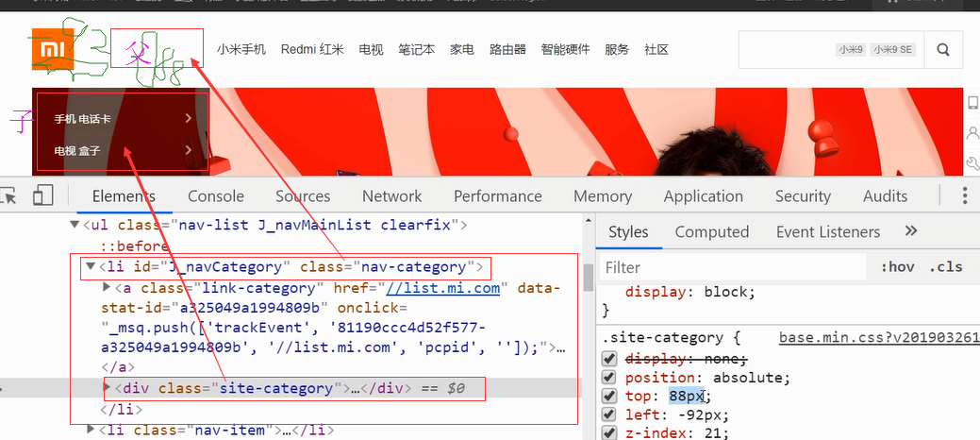
Task: Click the 家电 nav link
Action: pos(462,49)
